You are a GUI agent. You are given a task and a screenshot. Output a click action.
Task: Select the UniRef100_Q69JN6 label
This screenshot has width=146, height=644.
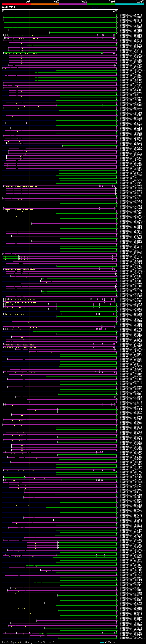pos(131,58)
